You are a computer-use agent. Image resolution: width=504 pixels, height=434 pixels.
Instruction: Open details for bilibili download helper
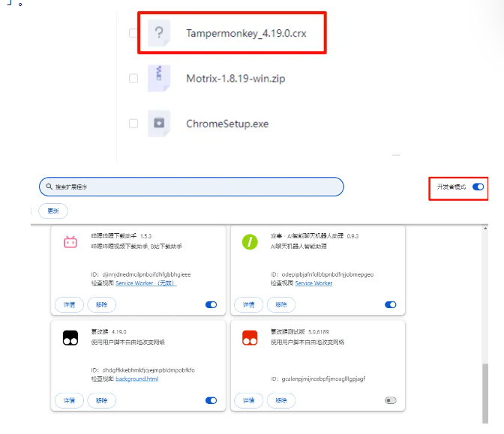[x=69, y=304]
